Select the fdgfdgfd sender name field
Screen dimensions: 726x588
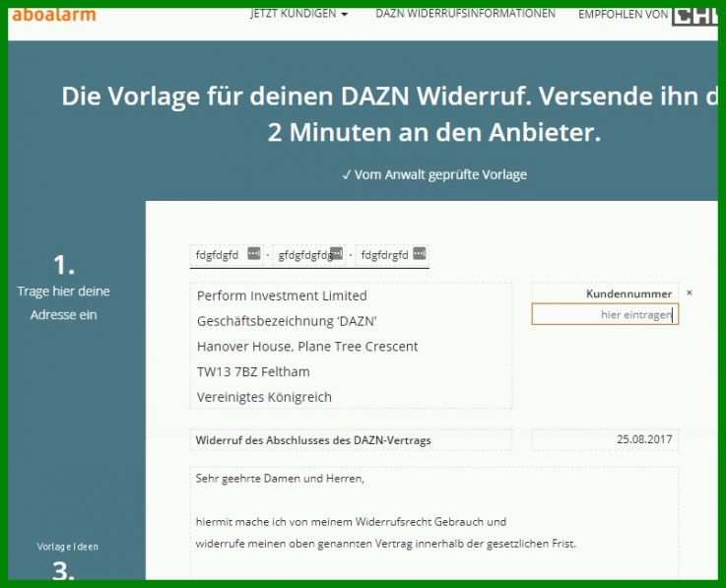pyautogui.click(x=227, y=255)
